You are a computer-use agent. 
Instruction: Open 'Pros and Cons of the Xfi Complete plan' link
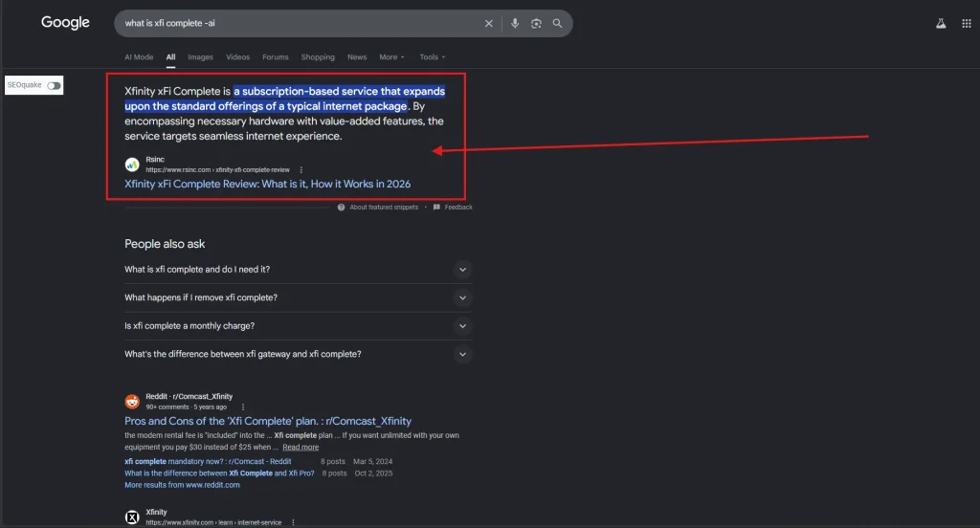click(x=268, y=421)
